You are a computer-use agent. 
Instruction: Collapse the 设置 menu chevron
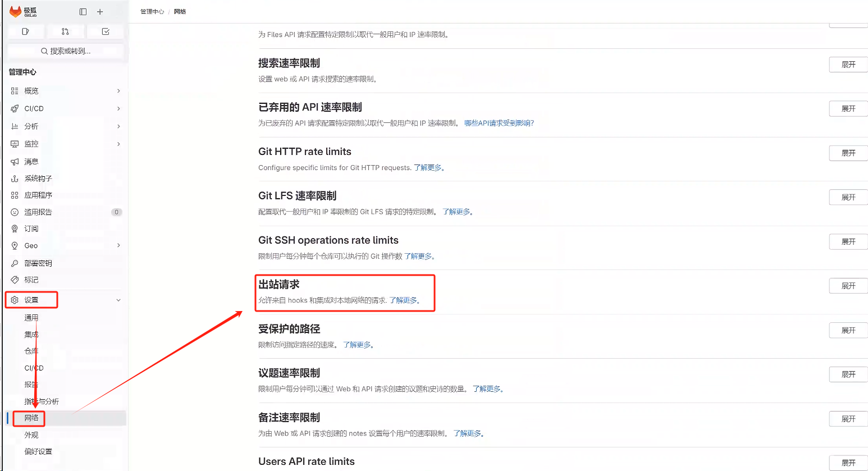118,300
